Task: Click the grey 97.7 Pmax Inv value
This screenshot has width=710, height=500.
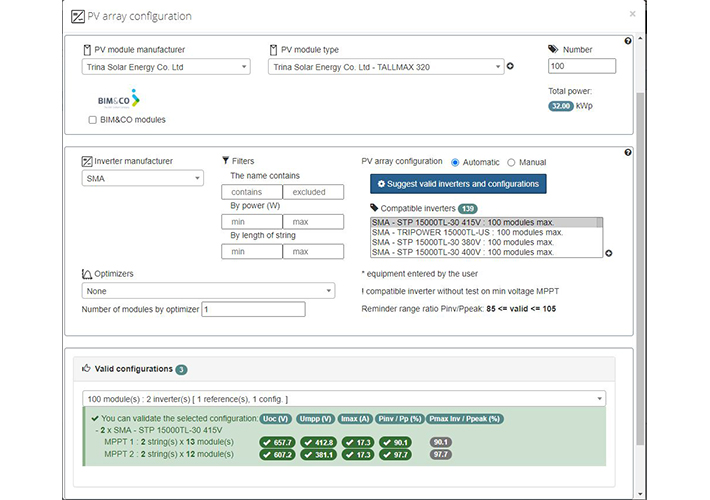Action: pos(441,455)
